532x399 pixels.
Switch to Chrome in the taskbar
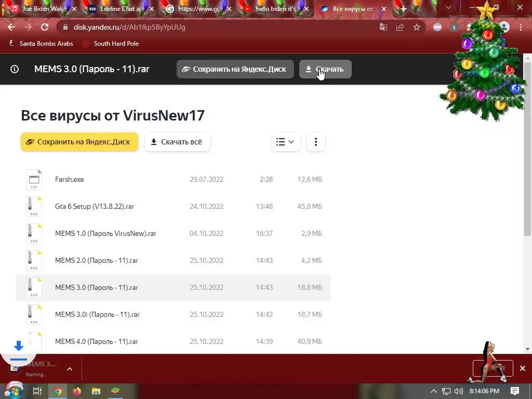tap(58, 391)
